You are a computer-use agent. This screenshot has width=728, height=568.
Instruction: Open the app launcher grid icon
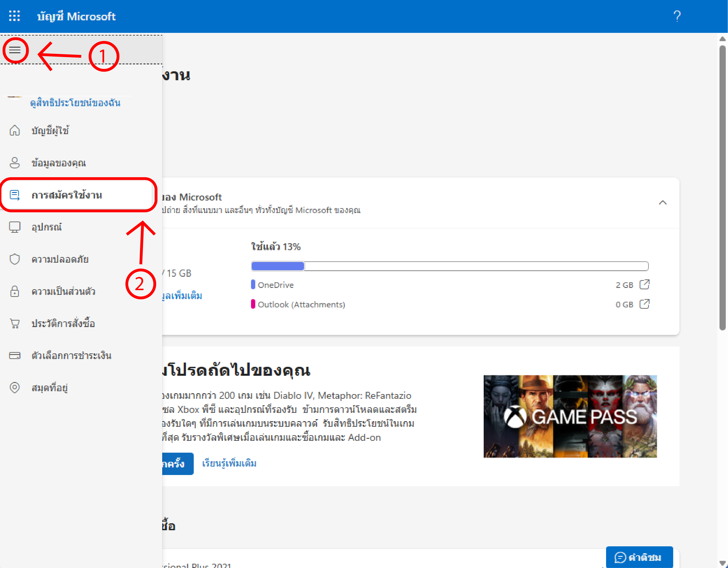tap(14, 16)
